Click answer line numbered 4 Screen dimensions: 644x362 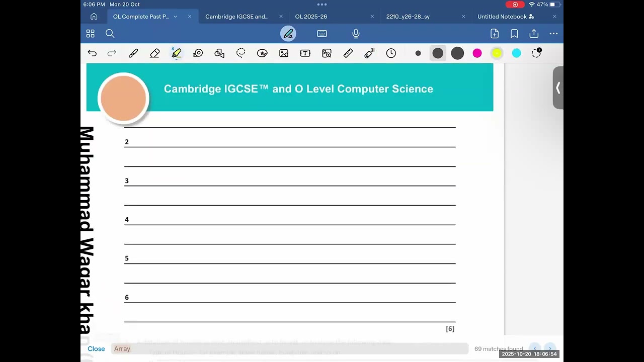coord(290,220)
